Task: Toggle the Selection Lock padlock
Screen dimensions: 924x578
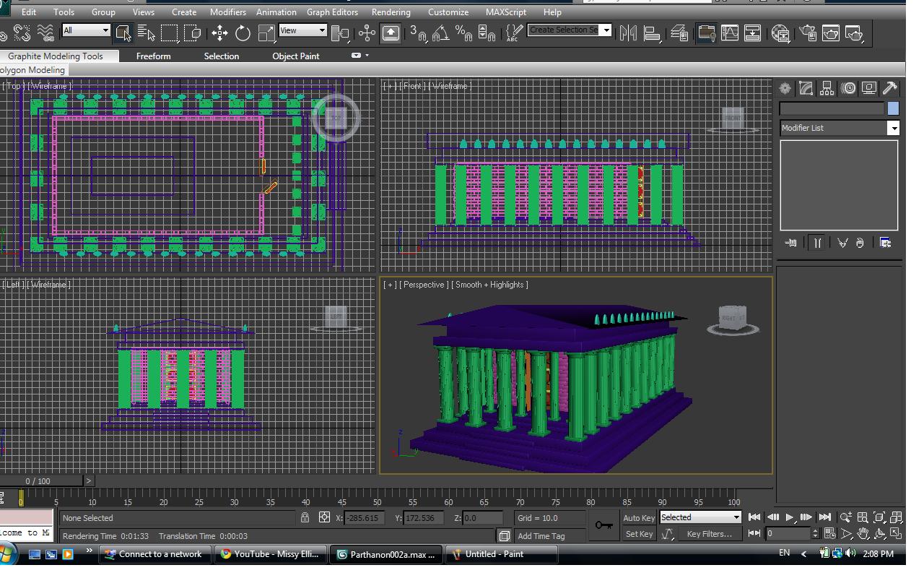Action: coord(305,517)
